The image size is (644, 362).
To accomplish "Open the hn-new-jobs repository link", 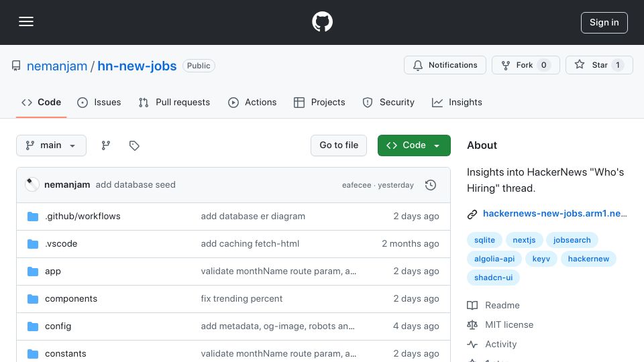I will (x=137, y=66).
